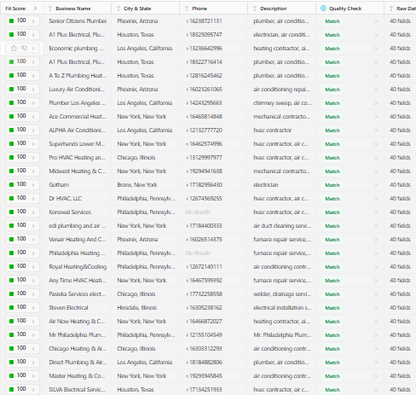This screenshot has width=416, height=395.
Task: Expand Fit Score chevron for Gotham row
Action: pos(33,185)
